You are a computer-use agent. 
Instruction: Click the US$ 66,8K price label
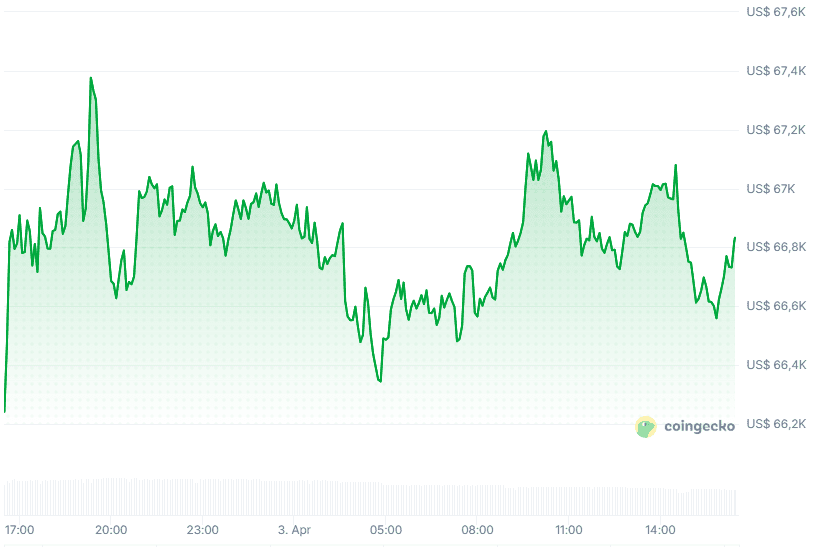[776, 247]
